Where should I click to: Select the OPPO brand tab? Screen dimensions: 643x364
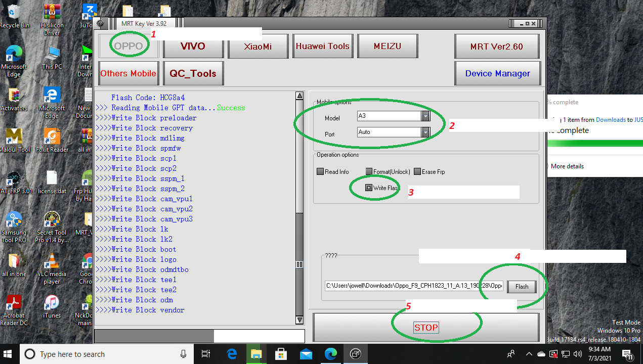[x=128, y=47]
